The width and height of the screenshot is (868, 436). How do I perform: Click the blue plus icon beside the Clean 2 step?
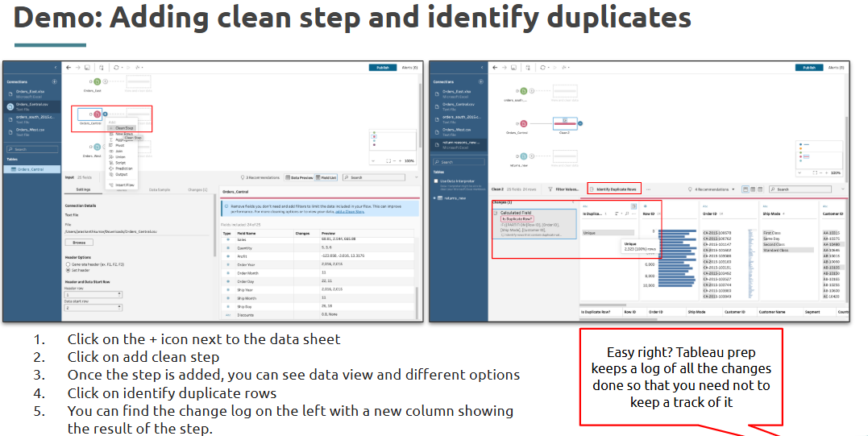(580, 123)
